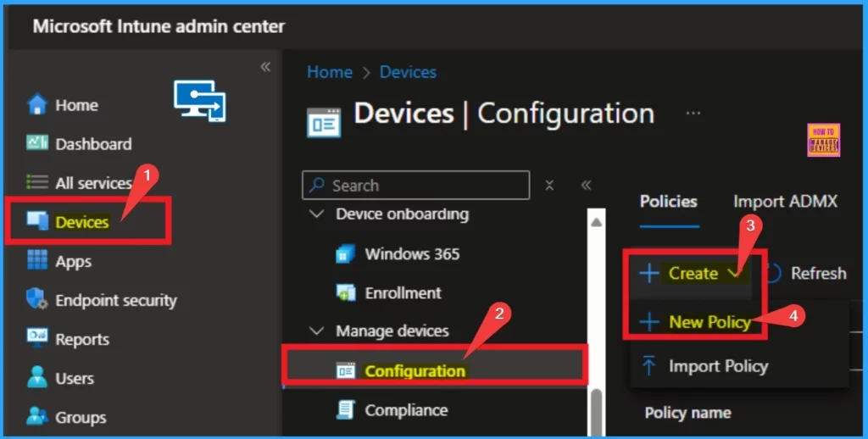Collapse the Manage devices section
The height and width of the screenshot is (439, 868).
(x=317, y=331)
